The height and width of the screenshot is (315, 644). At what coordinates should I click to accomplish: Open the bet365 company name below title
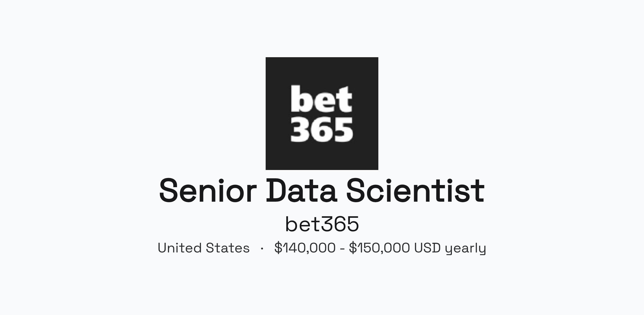322,224
